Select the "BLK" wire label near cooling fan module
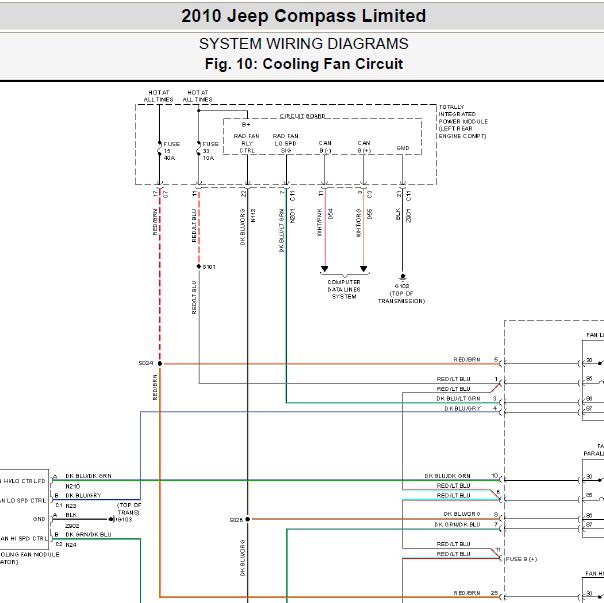 pyautogui.click(x=71, y=515)
